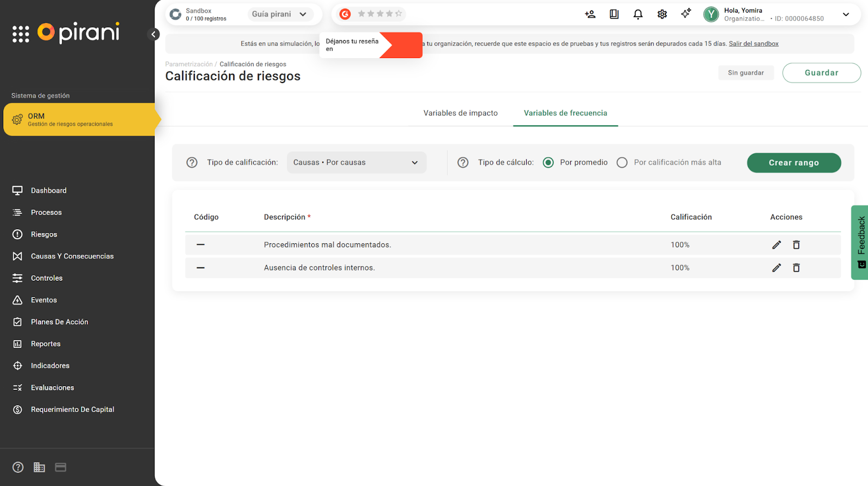Image resolution: width=868 pixels, height=486 pixels.
Task: Open the settings gear icon
Action: click(x=662, y=15)
